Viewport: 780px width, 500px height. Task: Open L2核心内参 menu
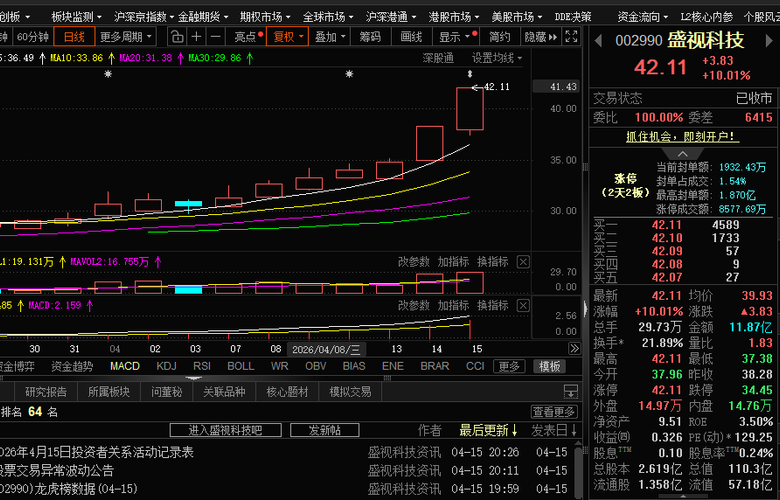(707, 17)
